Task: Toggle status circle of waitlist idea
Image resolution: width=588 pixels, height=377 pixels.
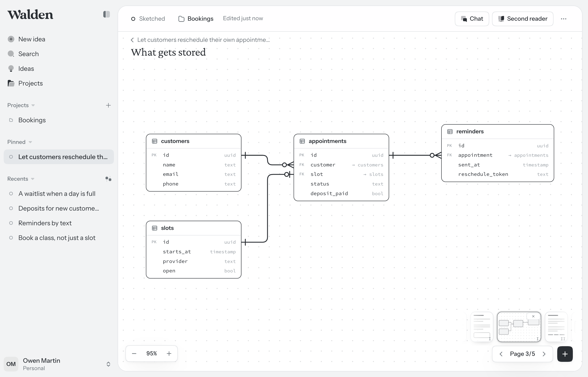Action: [11, 194]
